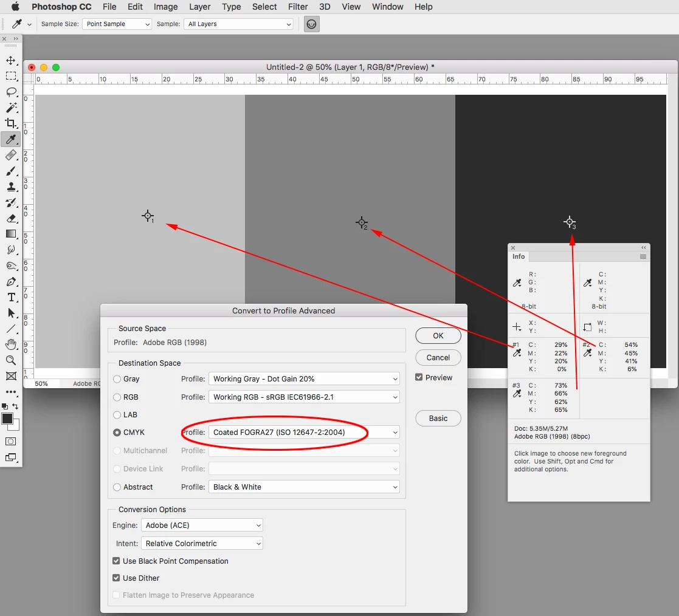Click the foreground color swatch

pos(7,419)
